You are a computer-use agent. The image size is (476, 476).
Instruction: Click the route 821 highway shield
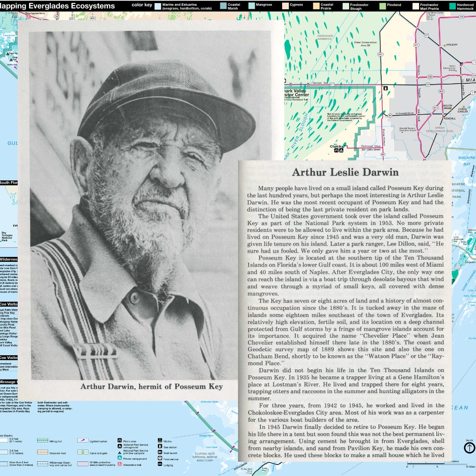point(416,45)
